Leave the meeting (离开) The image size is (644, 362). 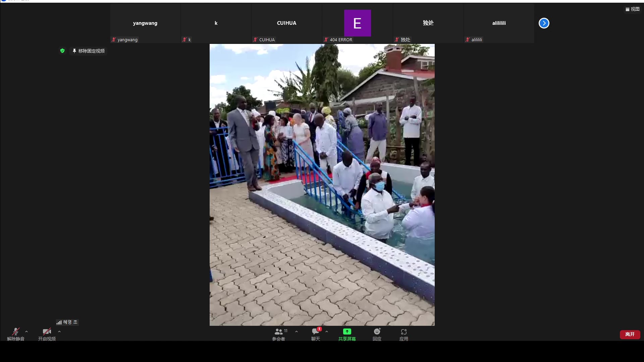tap(630, 334)
